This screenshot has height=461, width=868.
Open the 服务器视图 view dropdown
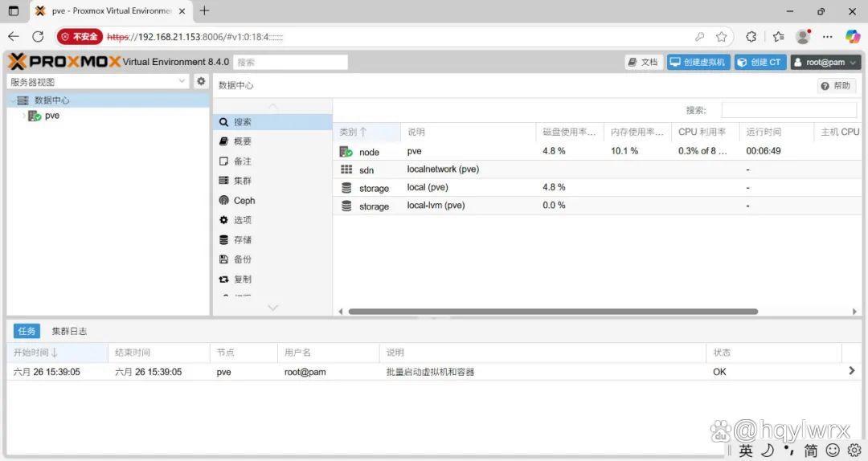(x=182, y=81)
